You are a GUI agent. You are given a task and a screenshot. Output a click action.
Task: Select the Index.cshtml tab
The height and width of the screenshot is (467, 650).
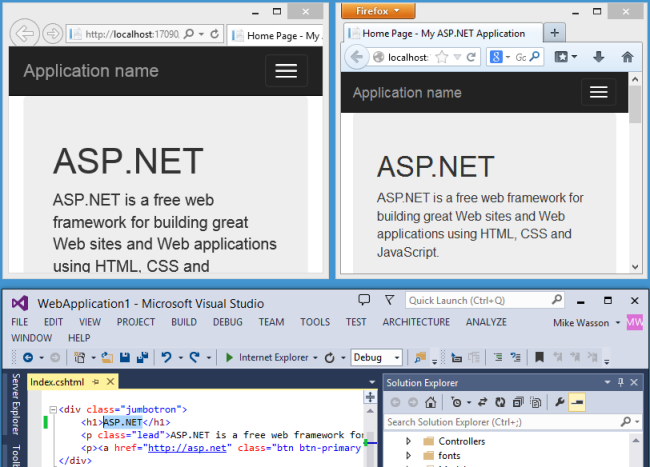click(57, 382)
